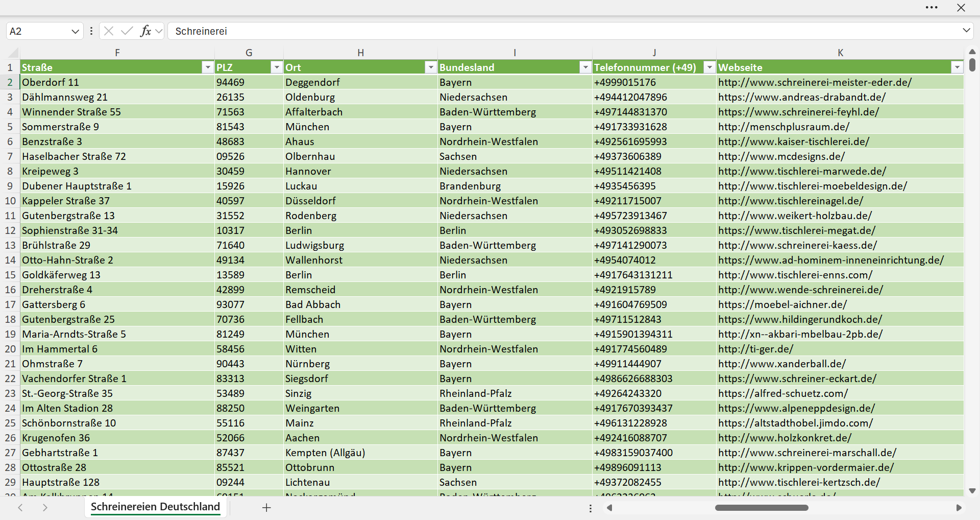
Task: Open link http://menschplusraum.de/
Action: coord(783,127)
